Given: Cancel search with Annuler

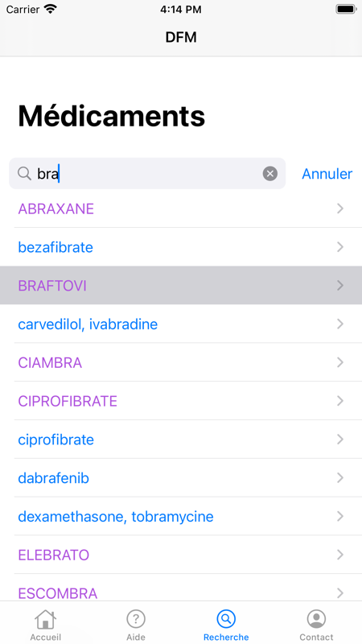Looking at the screenshot, I should click(327, 174).
